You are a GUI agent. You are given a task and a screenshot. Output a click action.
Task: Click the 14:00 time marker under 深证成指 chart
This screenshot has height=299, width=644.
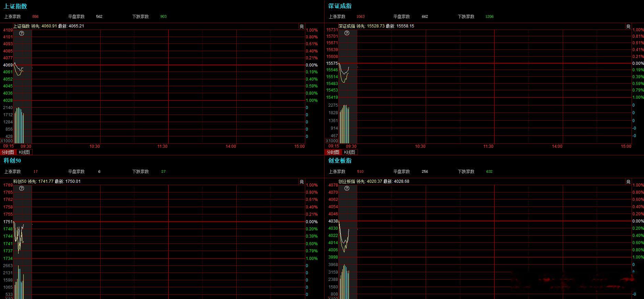557,146
